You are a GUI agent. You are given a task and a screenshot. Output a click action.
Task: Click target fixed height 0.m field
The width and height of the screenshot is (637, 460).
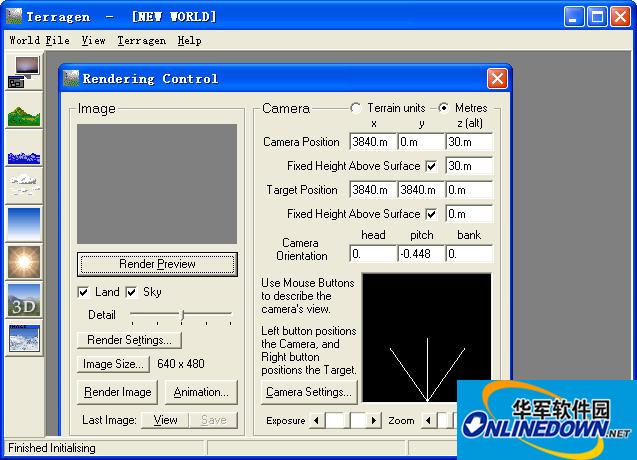pos(469,214)
